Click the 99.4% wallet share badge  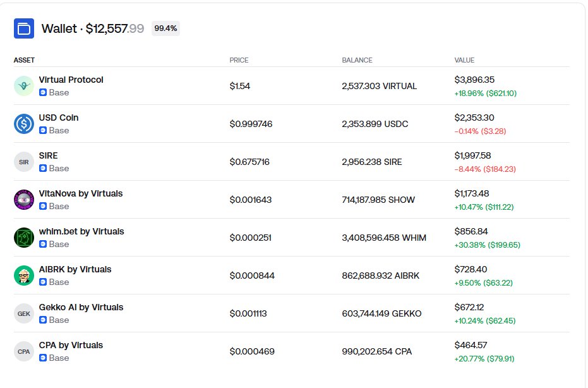(165, 28)
